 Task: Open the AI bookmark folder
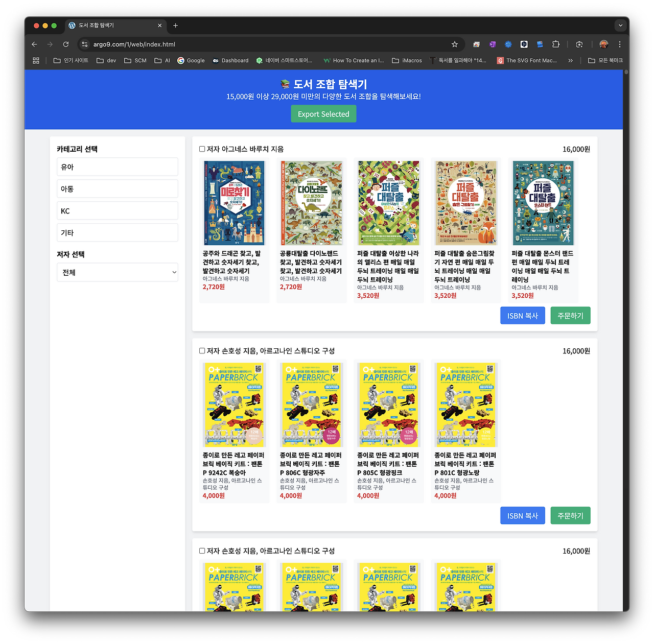[162, 60]
